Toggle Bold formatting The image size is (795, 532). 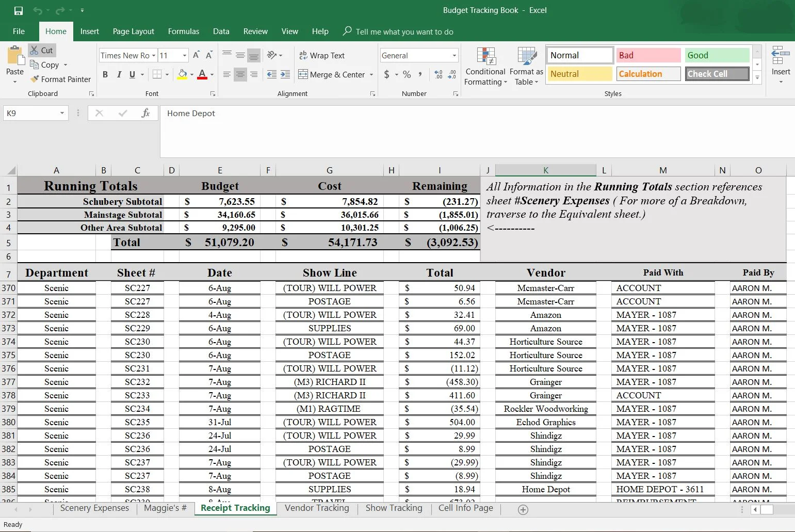pyautogui.click(x=105, y=74)
